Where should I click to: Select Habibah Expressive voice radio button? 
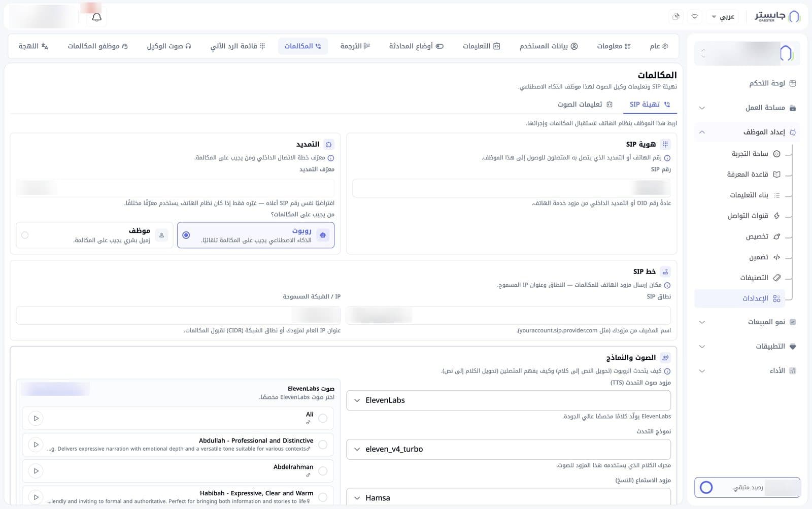[x=323, y=497]
